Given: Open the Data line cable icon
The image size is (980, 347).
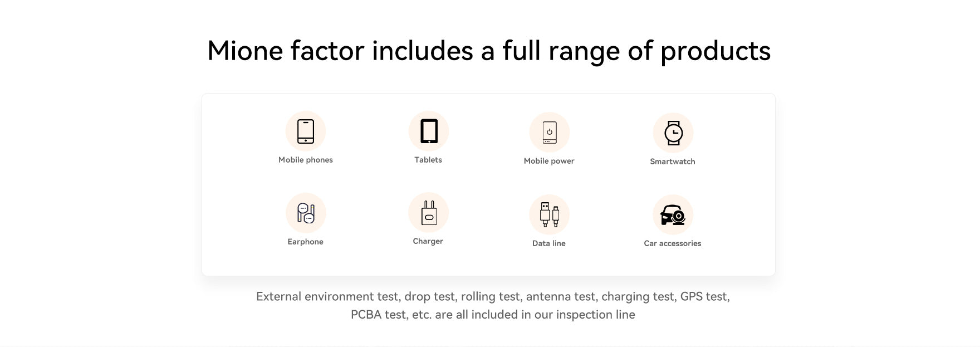Looking at the screenshot, I should pos(550,214).
